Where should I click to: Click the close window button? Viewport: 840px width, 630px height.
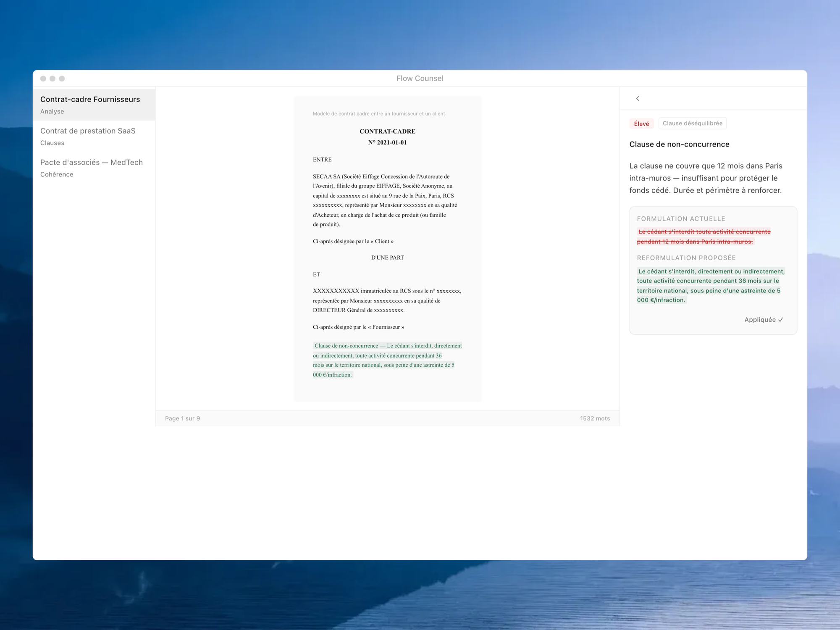click(x=43, y=79)
